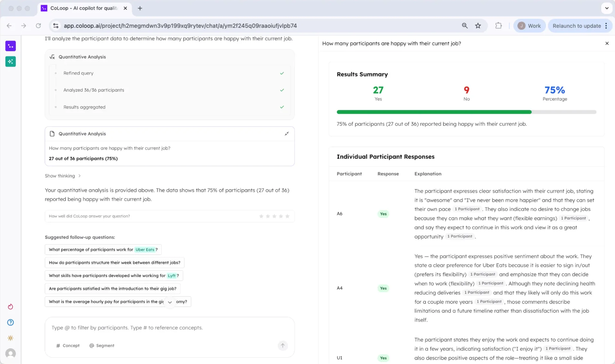Click the Participant column header

coord(349,174)
